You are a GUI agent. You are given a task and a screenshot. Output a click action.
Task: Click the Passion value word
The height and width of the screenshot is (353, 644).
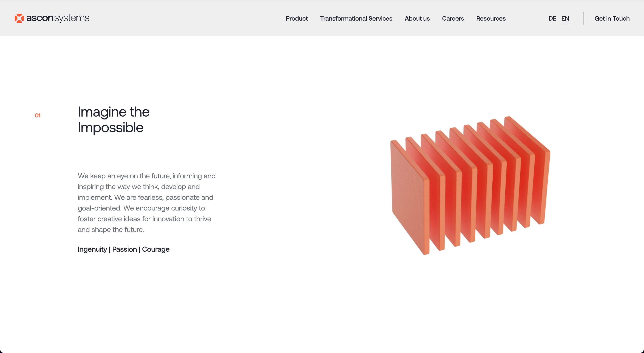tap(125, 249)
